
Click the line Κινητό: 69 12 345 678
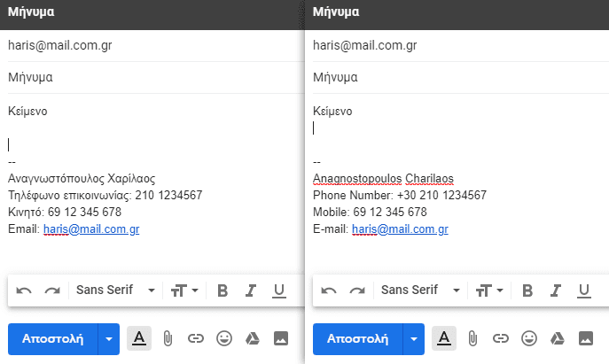(x=65, y=212)
